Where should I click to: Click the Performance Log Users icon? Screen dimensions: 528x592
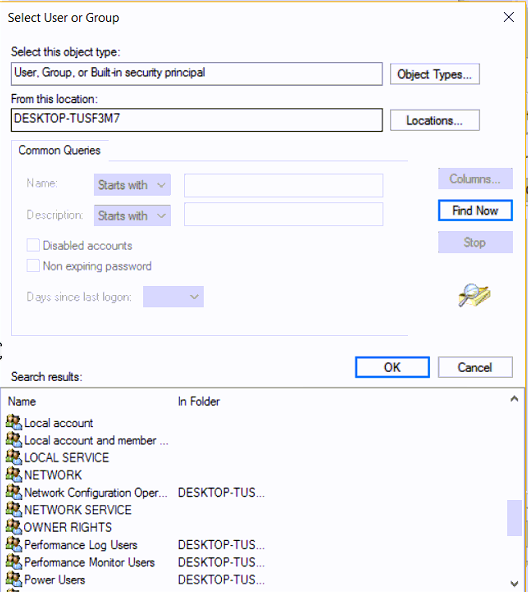coord(14,544)
